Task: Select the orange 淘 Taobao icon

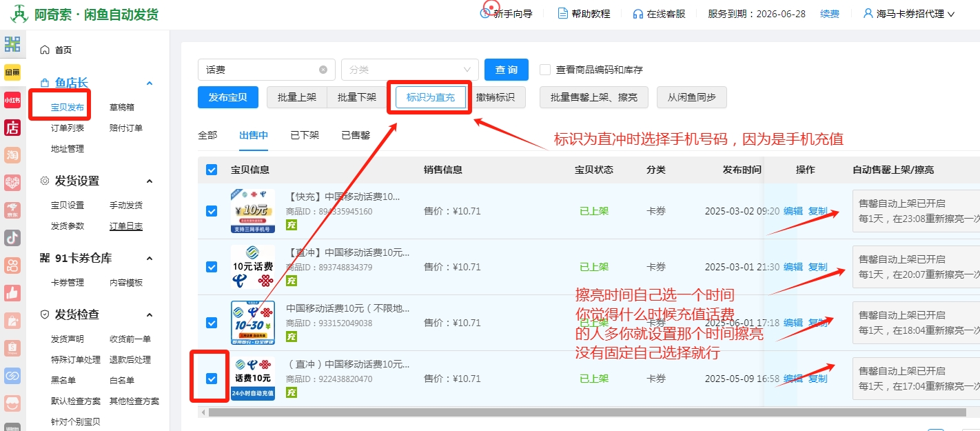Action: coord(12,155)
